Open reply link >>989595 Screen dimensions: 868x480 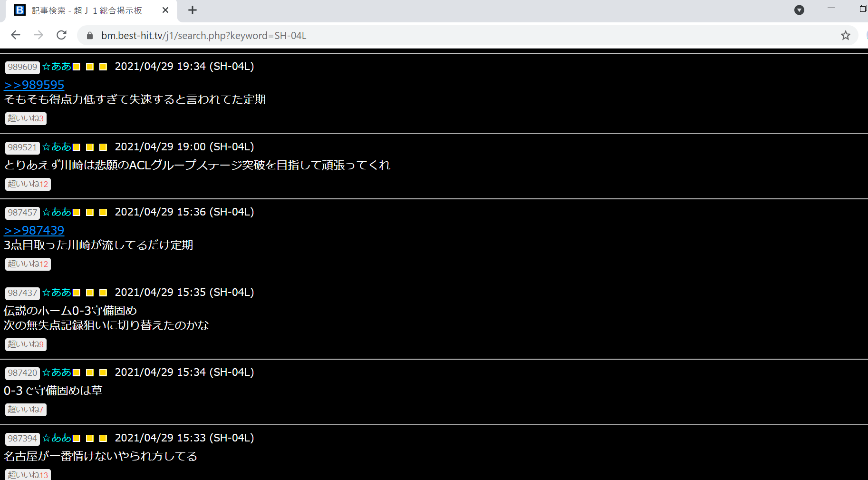(x=34, y=85)
